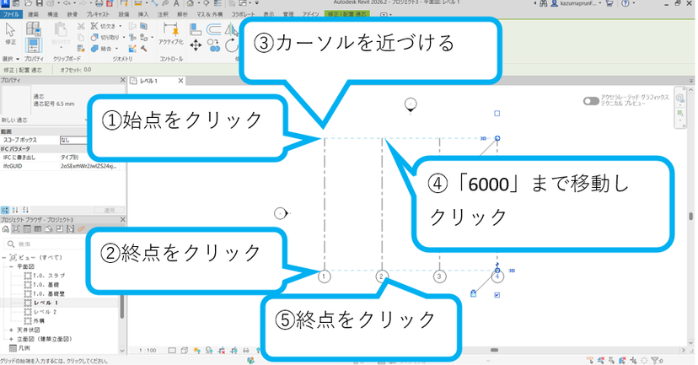698x365 pixels.
Task: Click the selection filter funnel in status bar
Action: click(655, 360)
